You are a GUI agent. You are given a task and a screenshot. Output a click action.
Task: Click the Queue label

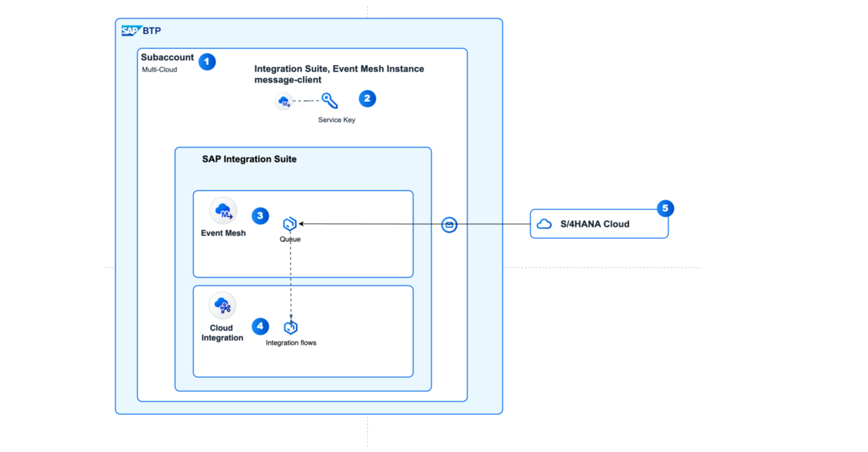[290, 239]
